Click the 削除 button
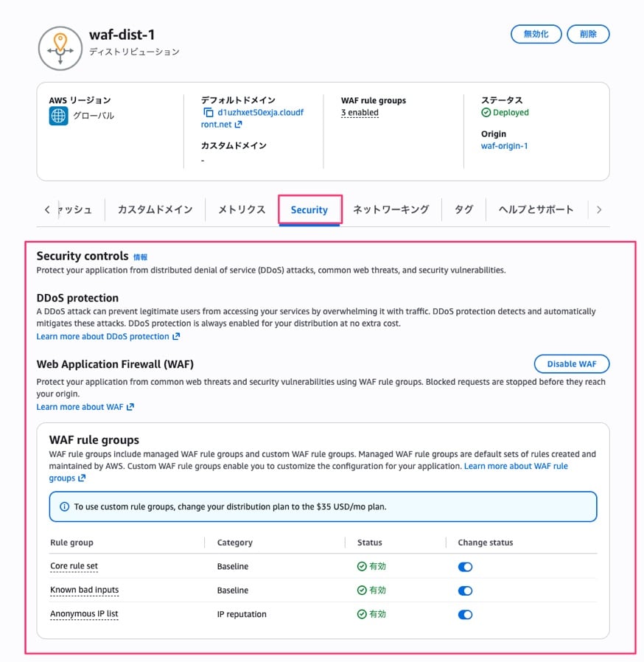Image resolution: width=644 pixels, height=662 pixels. point(588,34)
